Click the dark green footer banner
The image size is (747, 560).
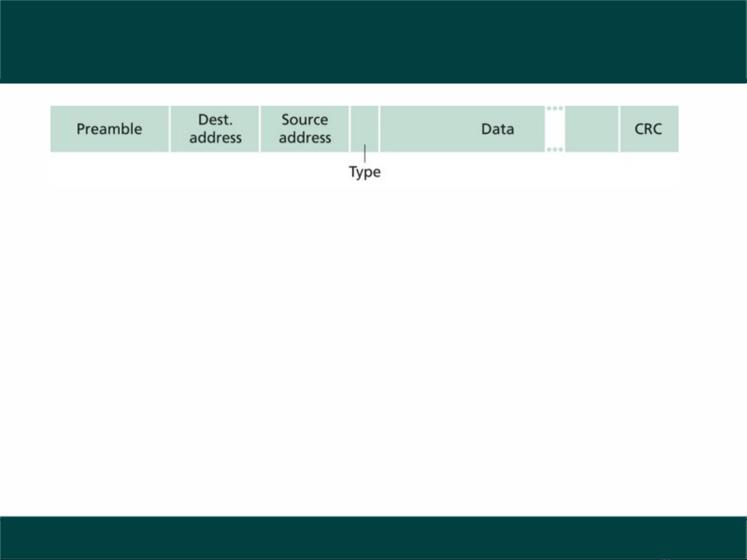click(x=373, y=538)
